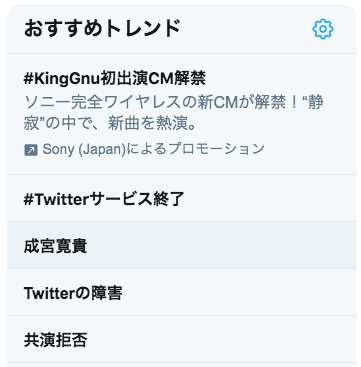Viewport: 361px width, 367px height.
Task: Open the Sony (Japan)によるプロモーション label
Action: point(144,149)
